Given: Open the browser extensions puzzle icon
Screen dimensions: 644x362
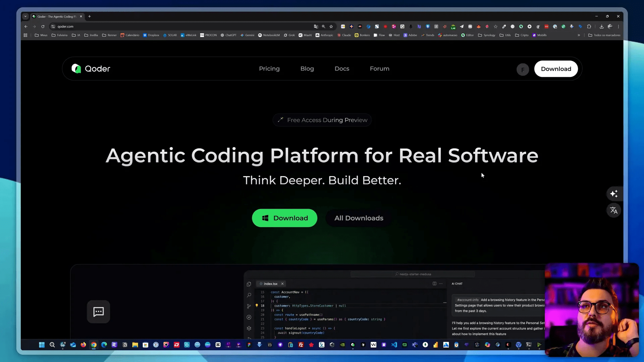Looking at the screenshot, I should (x=589, y=26).
